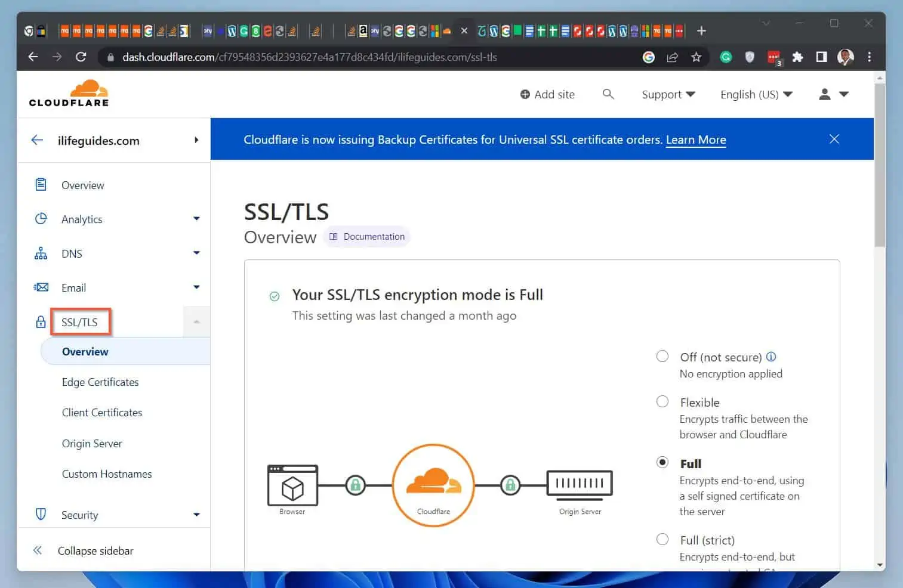This screenshot has height=588, width=903.
Task: Click the Security sidebar label
Action: point(80,515)
